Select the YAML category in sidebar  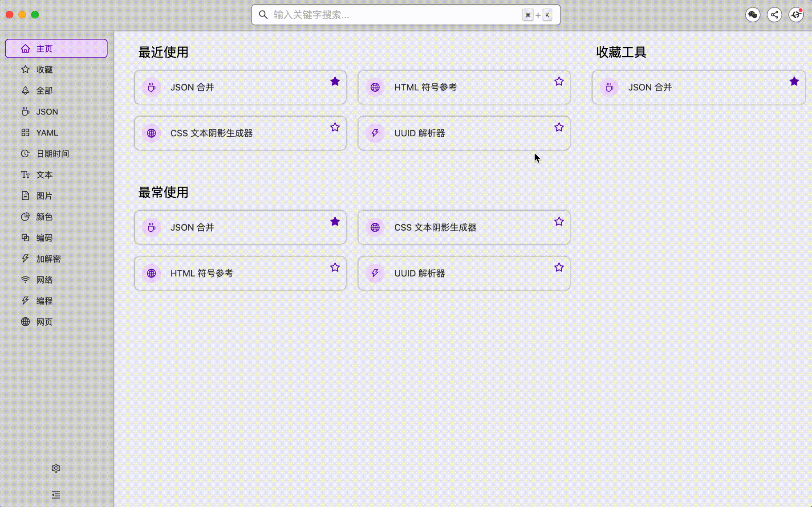click(x=56, y=132)
